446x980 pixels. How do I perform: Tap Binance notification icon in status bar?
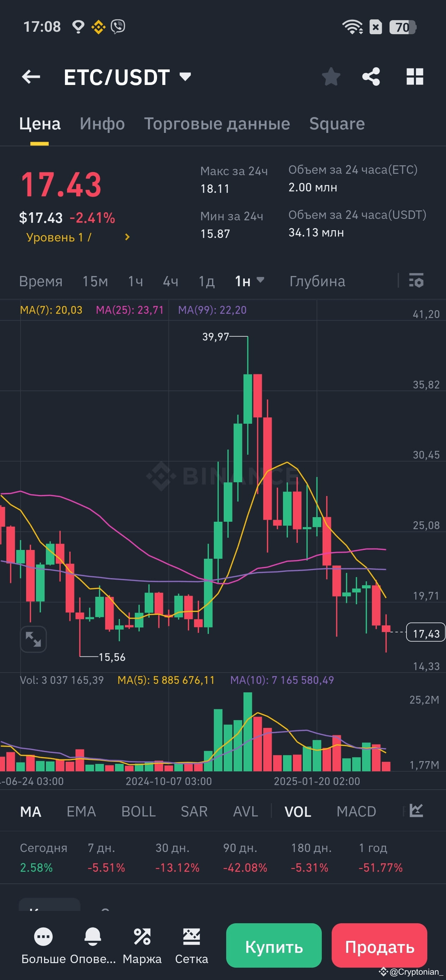[x=98, y=27]
